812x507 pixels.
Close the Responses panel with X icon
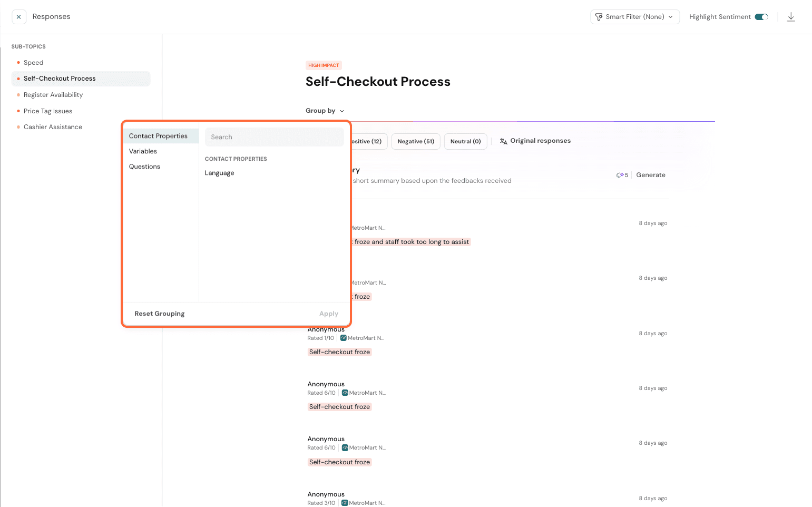point(19,17)
